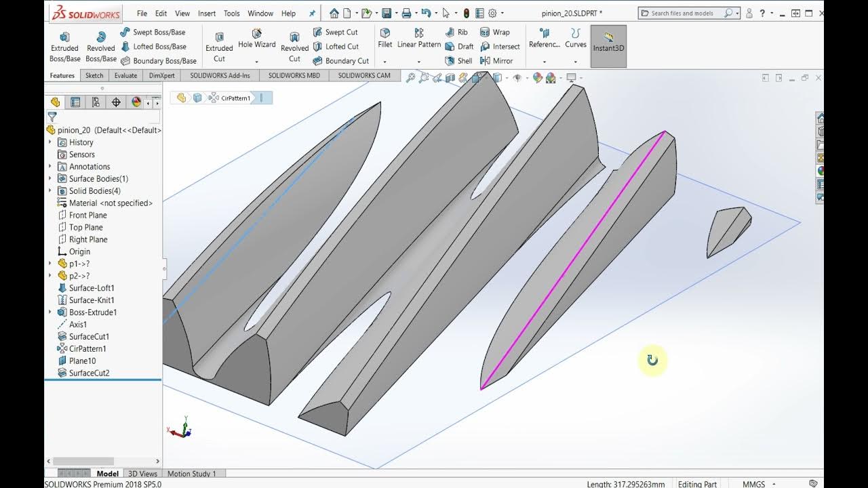This screenshot has height=488, width=868.
Task: Open the Hole Wizard
Action: tap(256, 39)
